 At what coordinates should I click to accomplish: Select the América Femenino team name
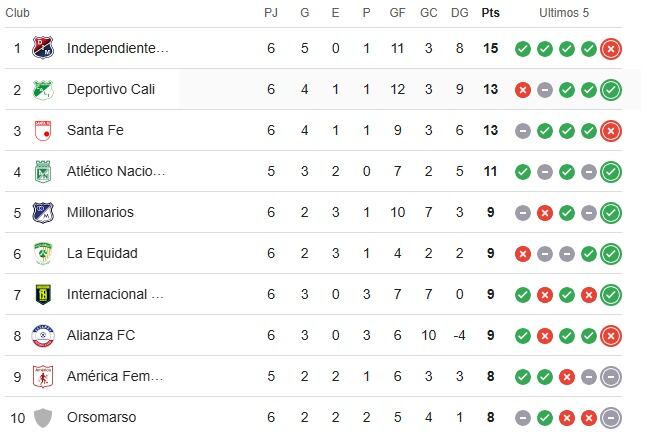pos(114,376)
